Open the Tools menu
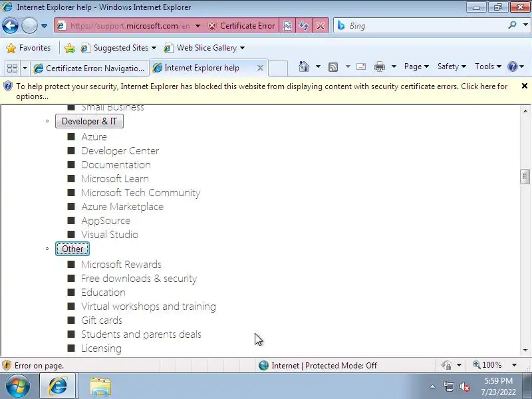This screenshot has height=399, width=532. pyautogui.click(x=488, y=66)
